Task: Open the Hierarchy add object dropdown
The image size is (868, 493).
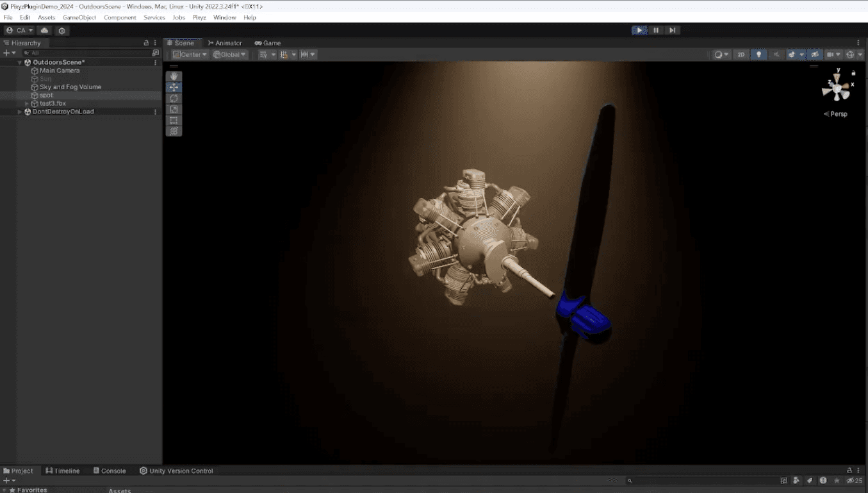Action: (x=9, y=53)
